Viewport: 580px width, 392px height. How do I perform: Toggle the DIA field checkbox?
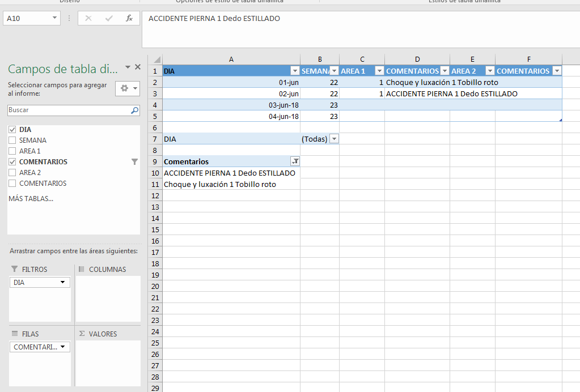pos(12,130)
